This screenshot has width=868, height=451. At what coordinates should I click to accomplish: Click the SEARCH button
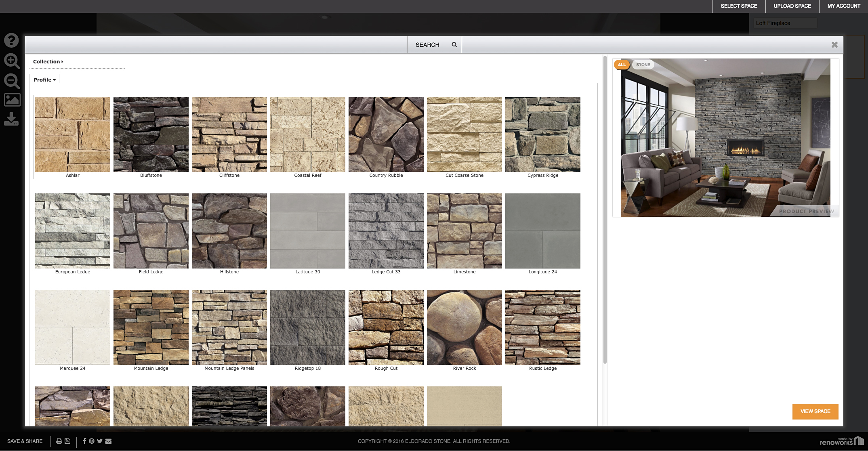[x=434, y=45]
